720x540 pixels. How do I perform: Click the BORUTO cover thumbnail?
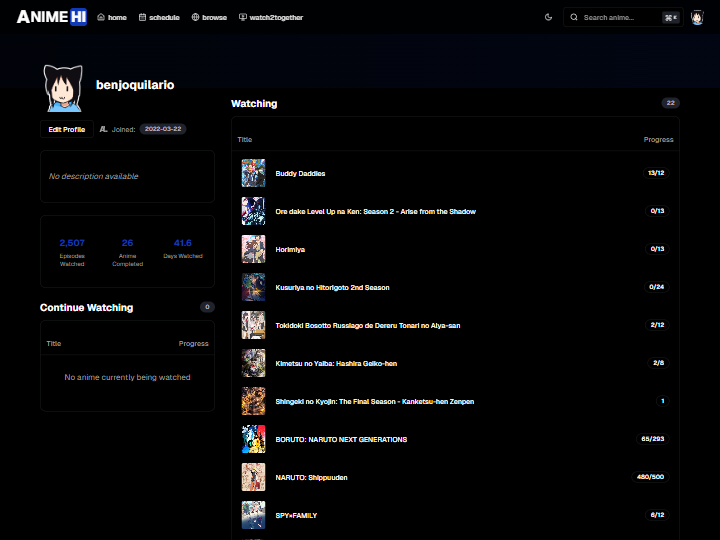tap(253, 439)
